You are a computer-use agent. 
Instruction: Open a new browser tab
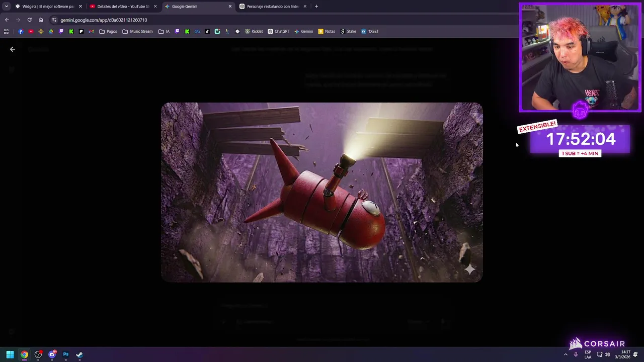tap(316, 7)
